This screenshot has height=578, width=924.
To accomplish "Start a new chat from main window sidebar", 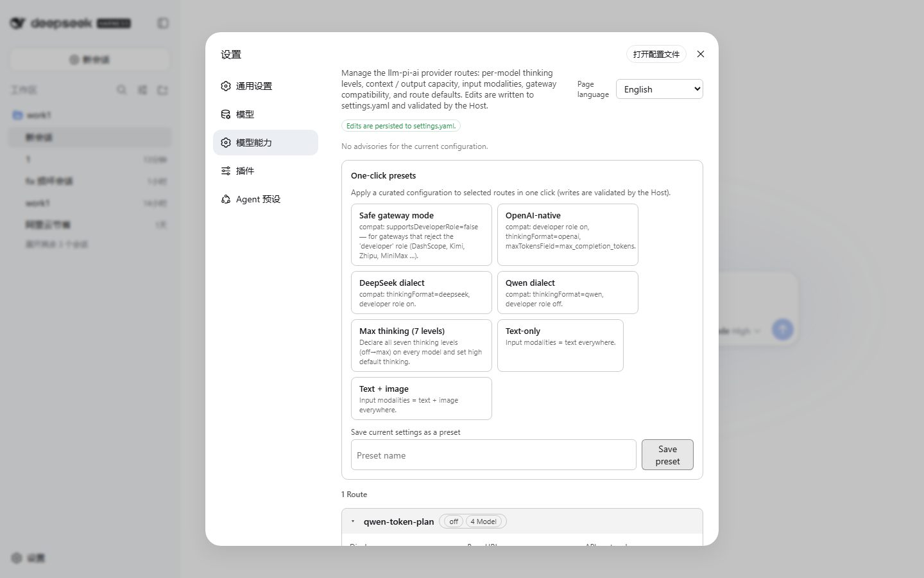I will point(90,60).
